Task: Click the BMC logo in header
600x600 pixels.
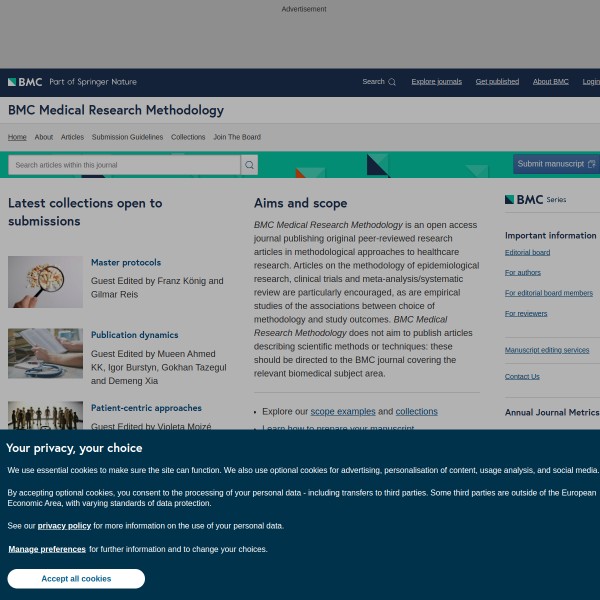Action: tap(25, 82)
